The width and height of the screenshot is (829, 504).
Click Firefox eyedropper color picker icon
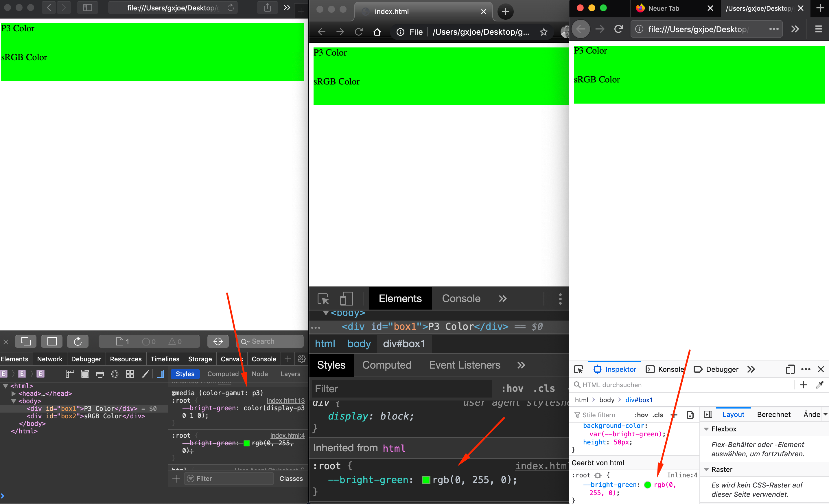[819, 385]
